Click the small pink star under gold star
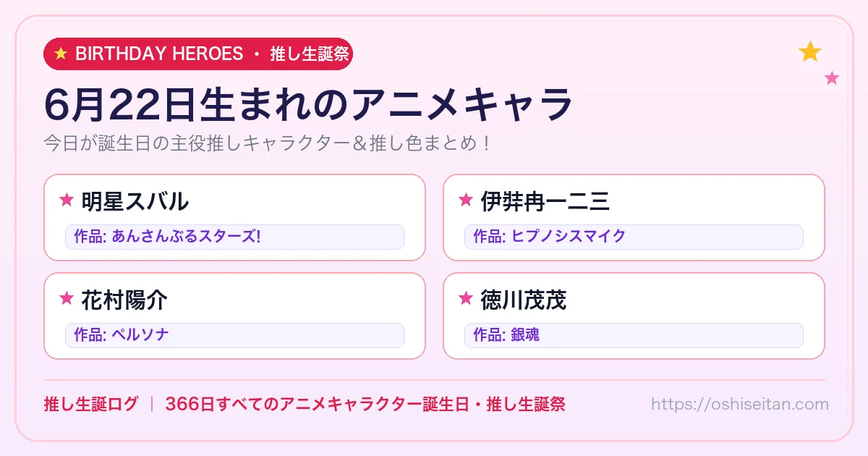 point(832,78)
